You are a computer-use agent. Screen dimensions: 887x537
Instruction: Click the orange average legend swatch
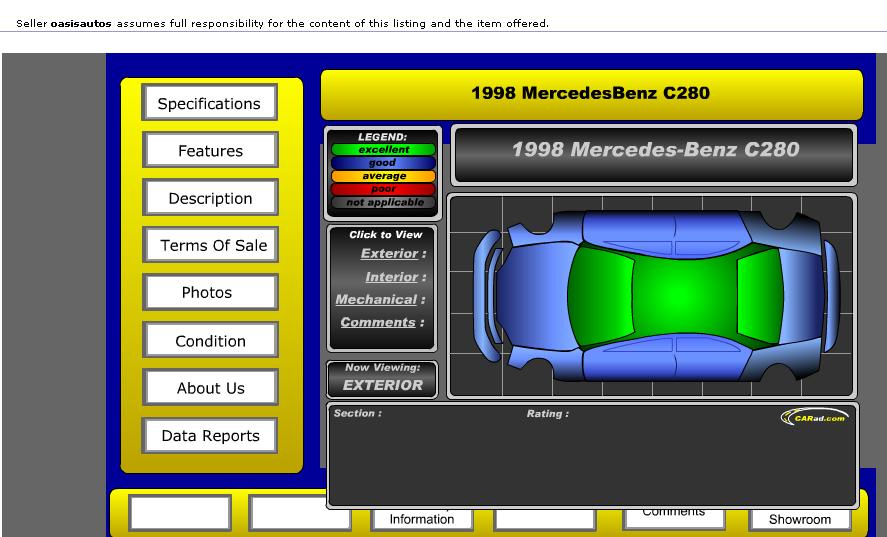click(x=383, y=176)
